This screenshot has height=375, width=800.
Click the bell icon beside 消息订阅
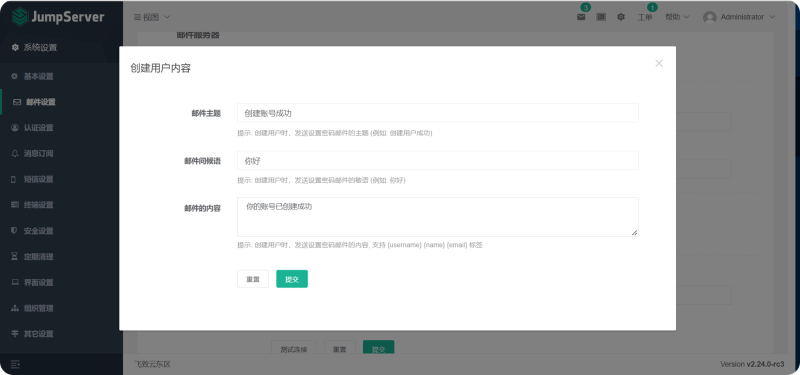[x=14, y=154]
